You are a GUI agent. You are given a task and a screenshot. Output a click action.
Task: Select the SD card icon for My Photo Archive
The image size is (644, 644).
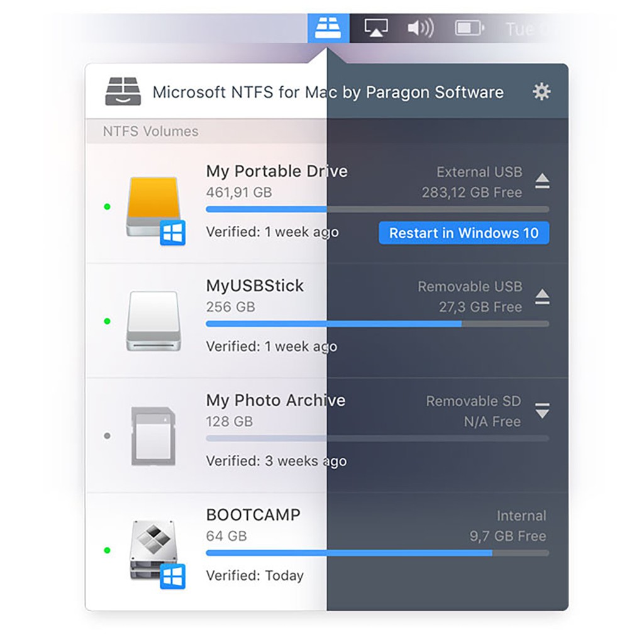point(153,436)
